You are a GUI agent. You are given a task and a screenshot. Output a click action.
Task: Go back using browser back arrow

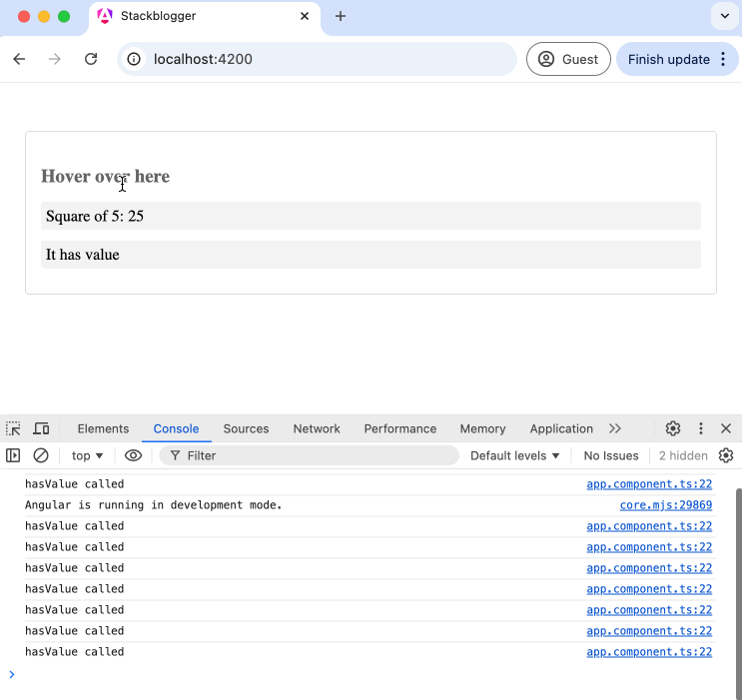[19, 59]
